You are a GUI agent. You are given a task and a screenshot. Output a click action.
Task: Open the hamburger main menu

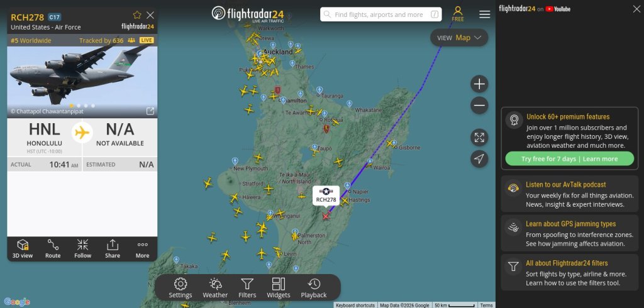[485, 14]
